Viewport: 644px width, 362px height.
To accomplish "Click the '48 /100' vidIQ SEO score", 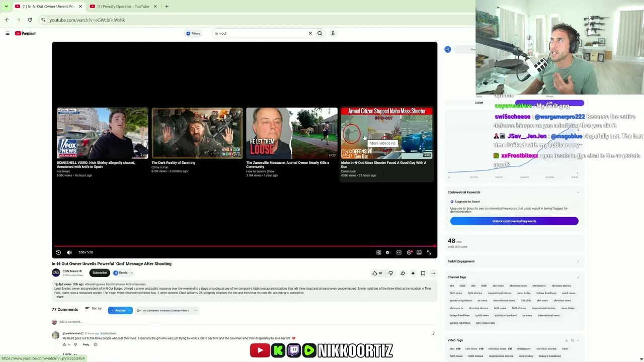I will pyautogui.click(x=454, y=241).
